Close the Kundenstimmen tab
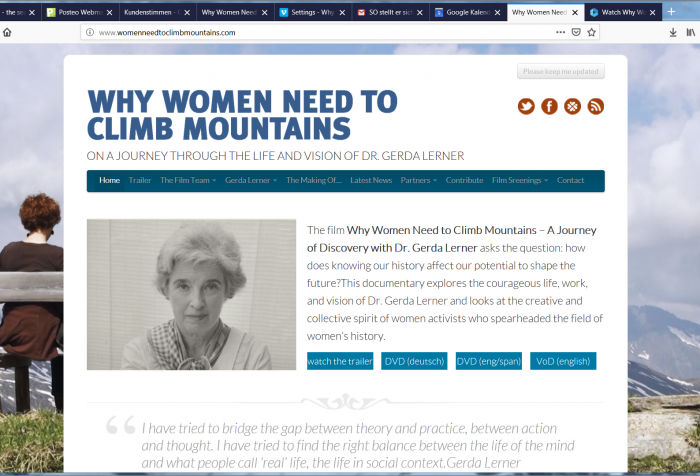Viewport: 700px width, 476px height. [x=187, y=13]
